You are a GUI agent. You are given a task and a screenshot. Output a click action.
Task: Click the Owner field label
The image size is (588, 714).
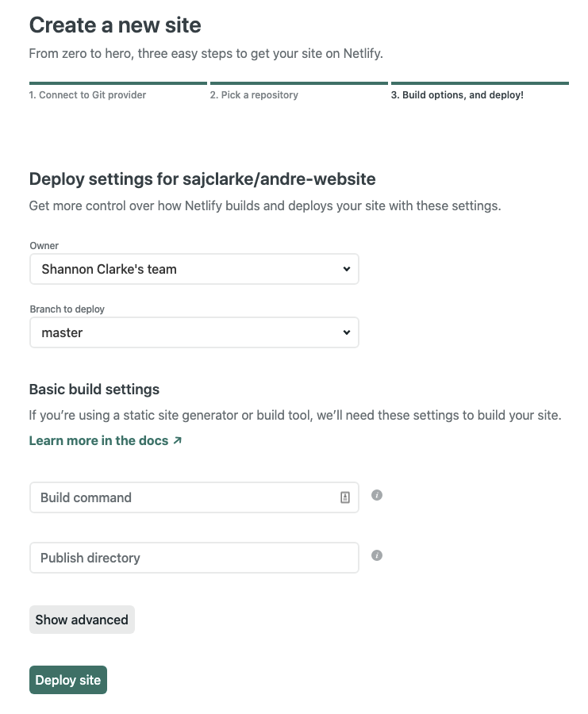pos(44,246)
